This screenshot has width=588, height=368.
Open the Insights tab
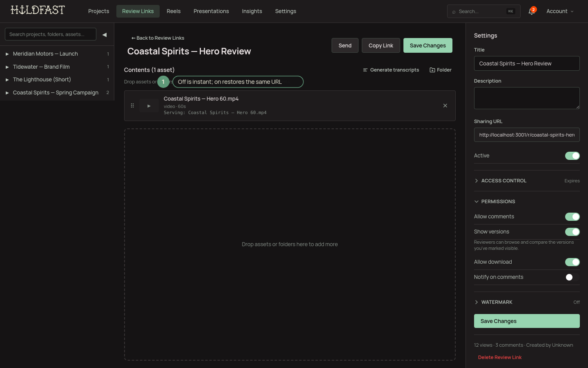click(252, 11)
